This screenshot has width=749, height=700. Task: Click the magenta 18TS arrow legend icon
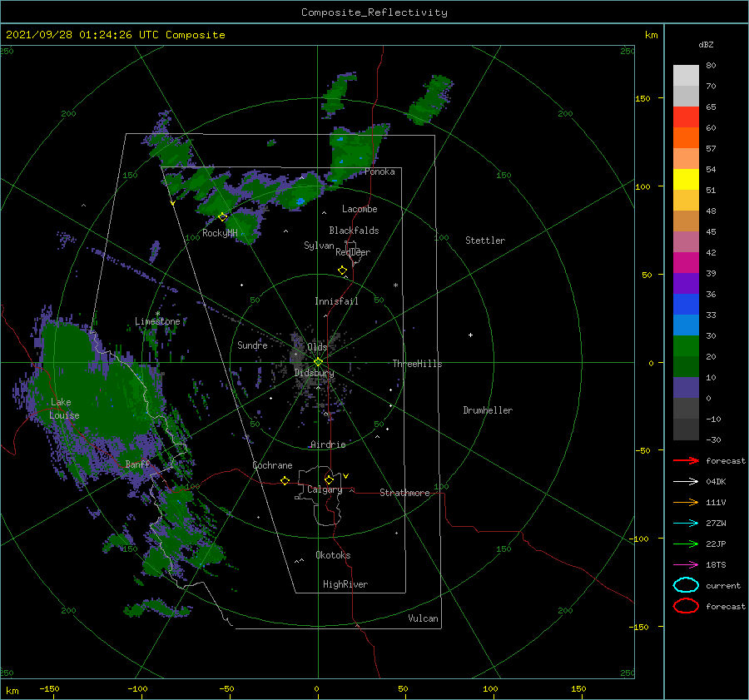(686, 565)
